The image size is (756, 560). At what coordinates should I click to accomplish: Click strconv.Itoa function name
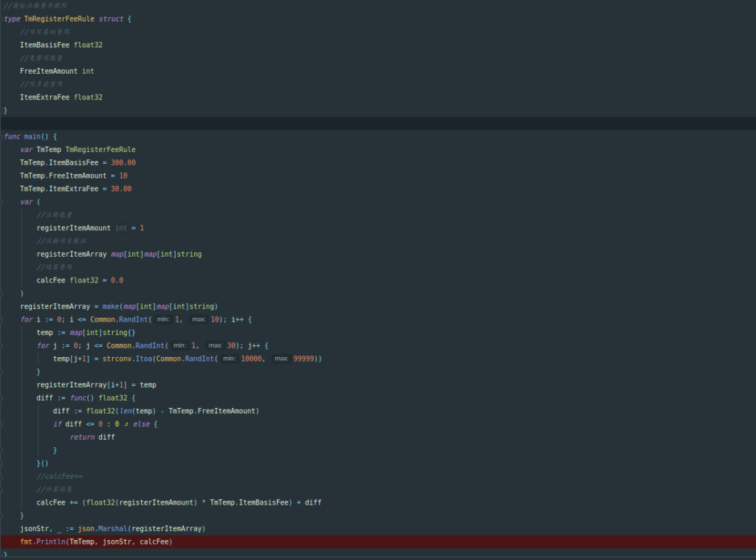click(127, 359)
